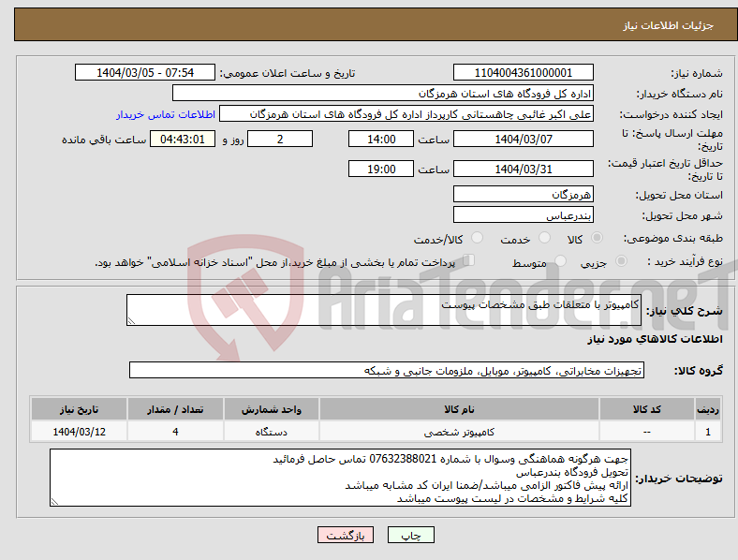The width and height of the screenshot is (738, 560).
Task: Click the کد کالا column header
Action: tap(647, 409)
